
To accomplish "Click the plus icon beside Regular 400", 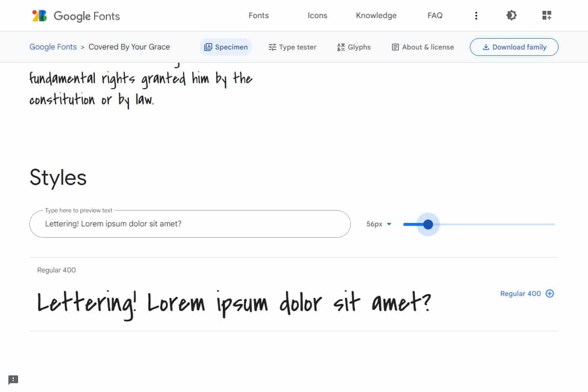I will (550, 294).
